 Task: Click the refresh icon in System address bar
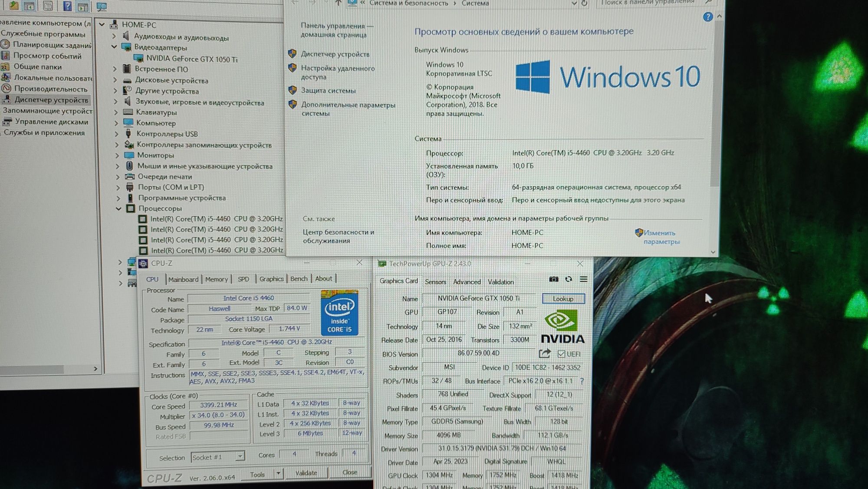584,3
